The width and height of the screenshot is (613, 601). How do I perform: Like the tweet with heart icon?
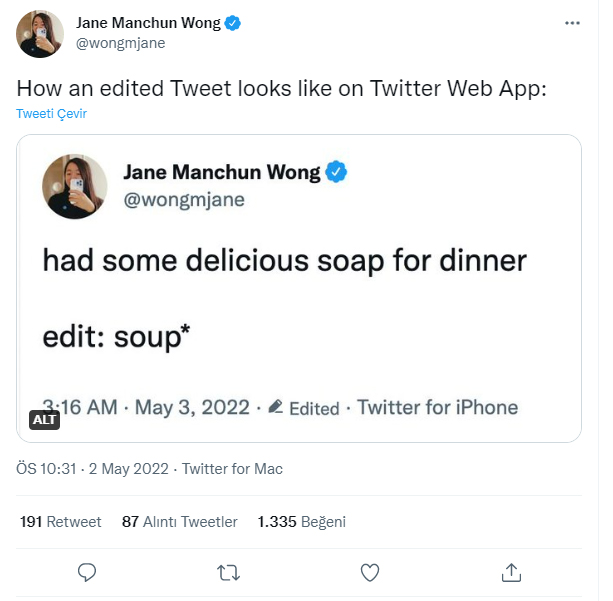tap(370, 572)
